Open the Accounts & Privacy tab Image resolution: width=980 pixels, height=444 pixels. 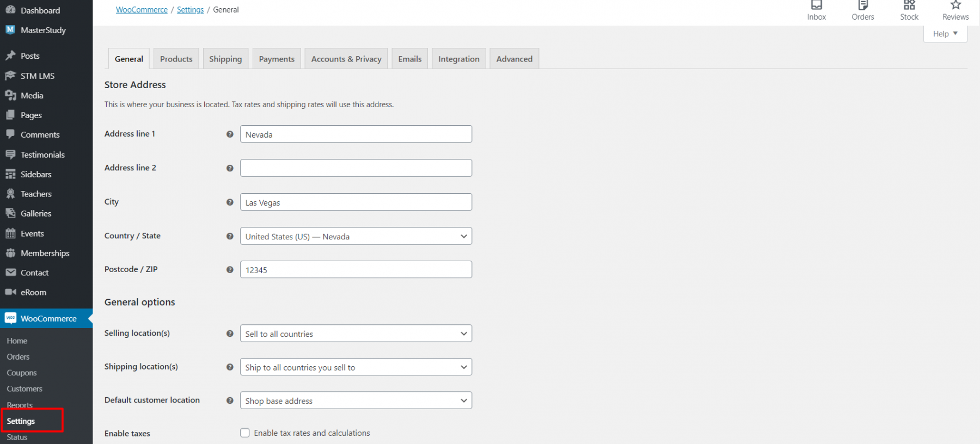pos(346,59)
